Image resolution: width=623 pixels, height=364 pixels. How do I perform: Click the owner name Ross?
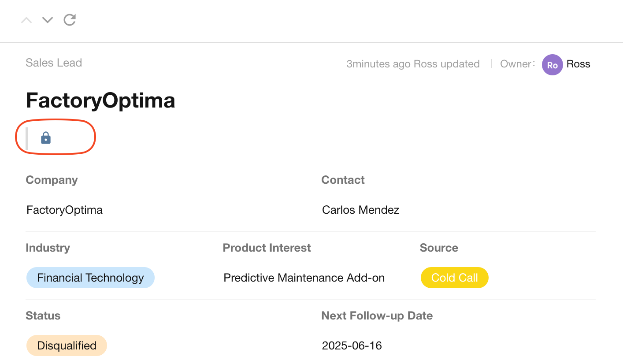pyautogui.click(x=578, y=64)
